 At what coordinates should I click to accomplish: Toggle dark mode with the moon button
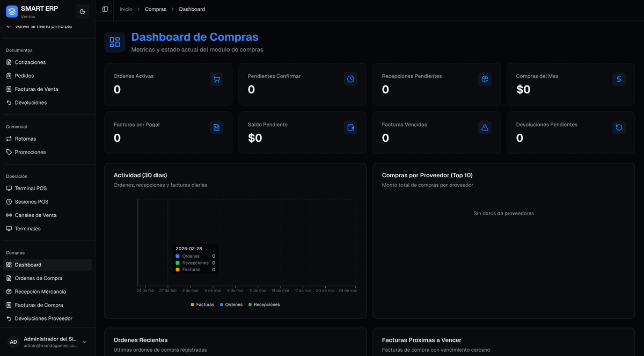(x=82, y=11)
